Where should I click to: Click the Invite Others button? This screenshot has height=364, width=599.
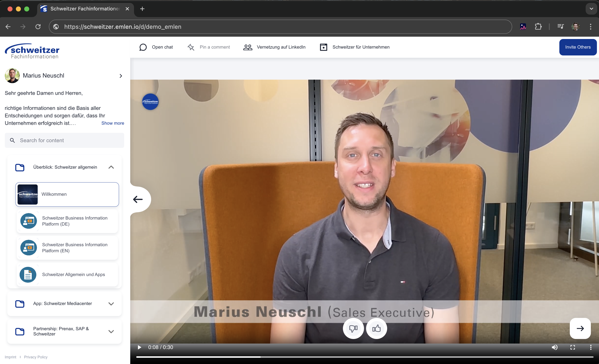578,47
